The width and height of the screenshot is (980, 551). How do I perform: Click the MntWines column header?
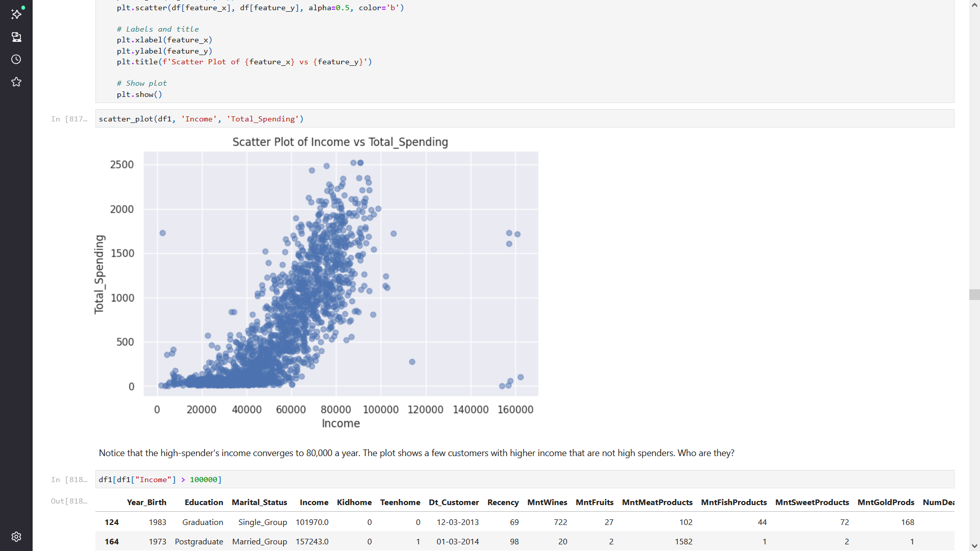(x=547, y=502)
